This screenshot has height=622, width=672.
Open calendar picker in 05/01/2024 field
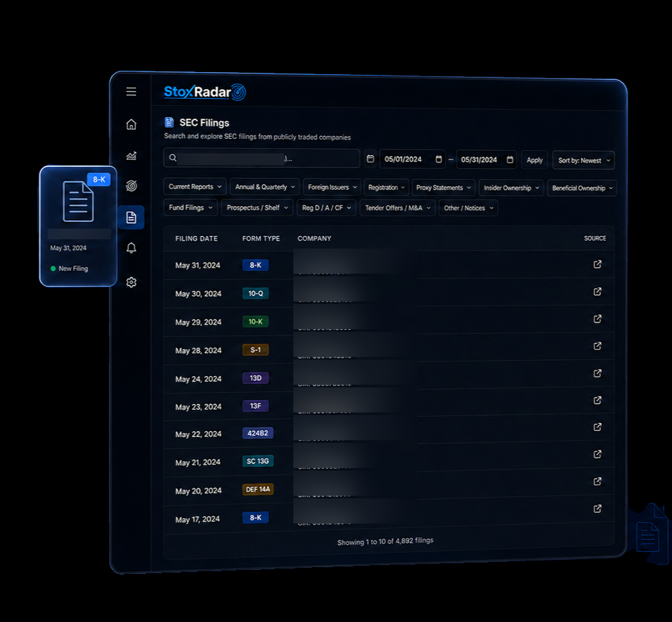pyautogui.click(x=439, y=159)
